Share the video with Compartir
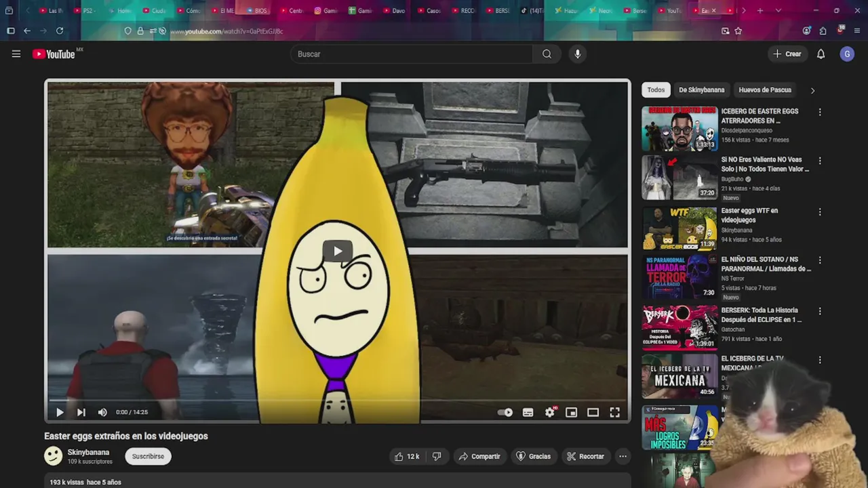The height and width of the screenshot is (488, 868). [x=479, y=456]
